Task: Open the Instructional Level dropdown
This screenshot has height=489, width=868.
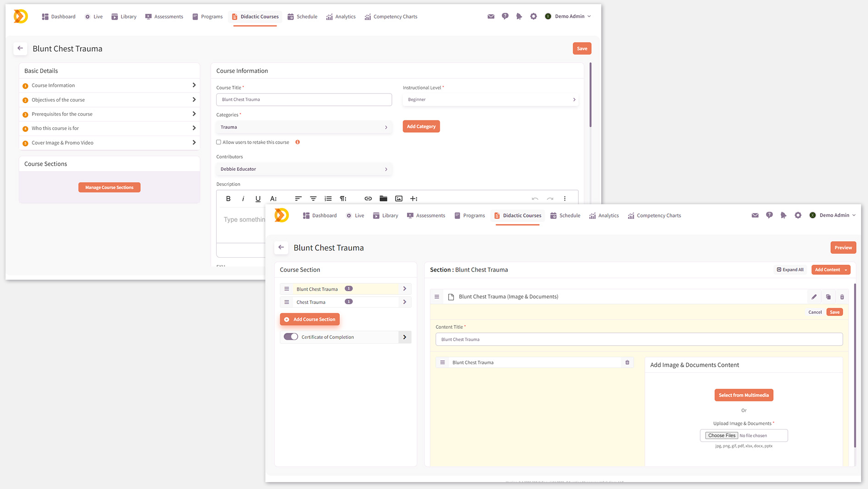Action: pyautogui.click(x=490, y=99)
